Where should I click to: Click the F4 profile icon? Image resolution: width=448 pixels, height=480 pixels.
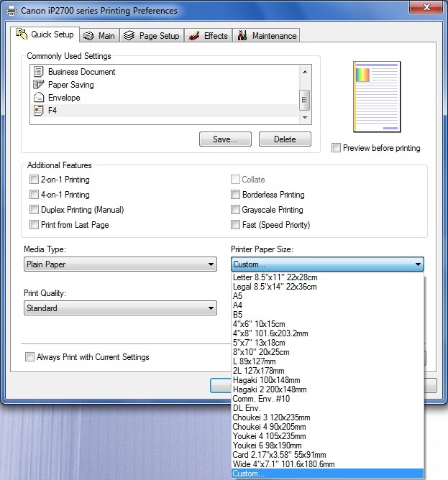38,110
